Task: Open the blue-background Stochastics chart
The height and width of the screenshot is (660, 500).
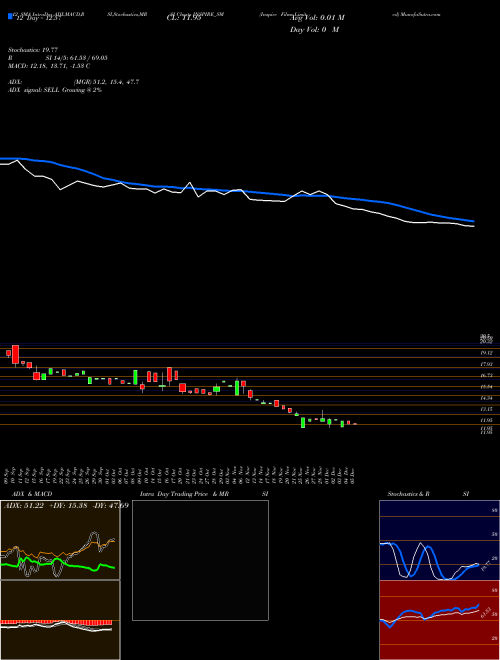Action: 439,540
